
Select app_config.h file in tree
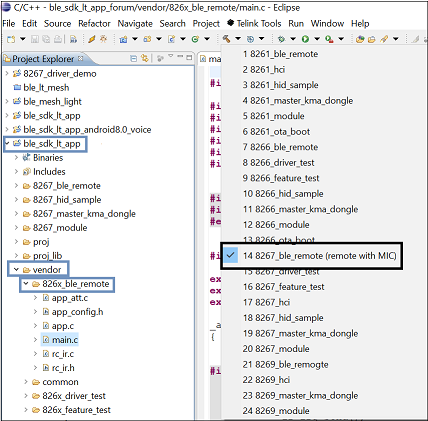(77, 312)
